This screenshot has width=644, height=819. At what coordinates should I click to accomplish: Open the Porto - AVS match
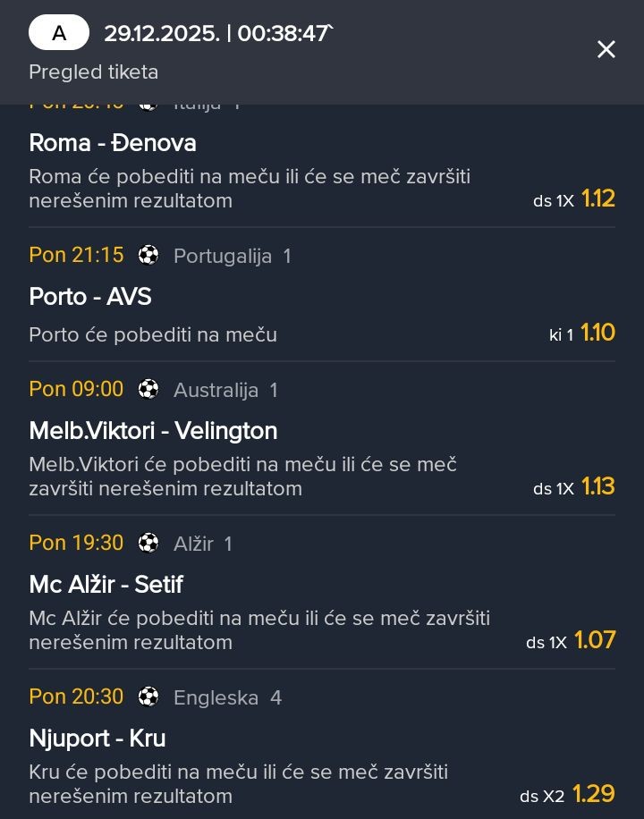click(90, 297)
